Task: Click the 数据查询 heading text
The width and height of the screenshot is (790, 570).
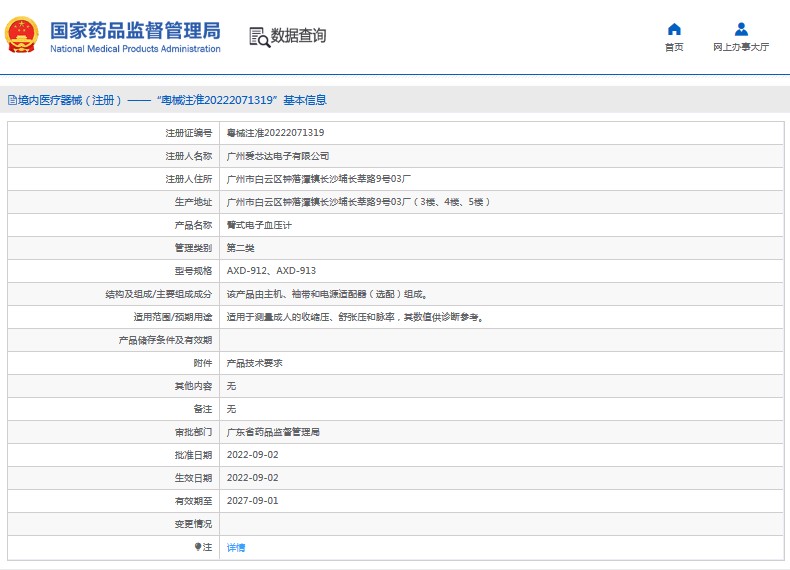Action: pyautogui.click(x=298, y=36)
